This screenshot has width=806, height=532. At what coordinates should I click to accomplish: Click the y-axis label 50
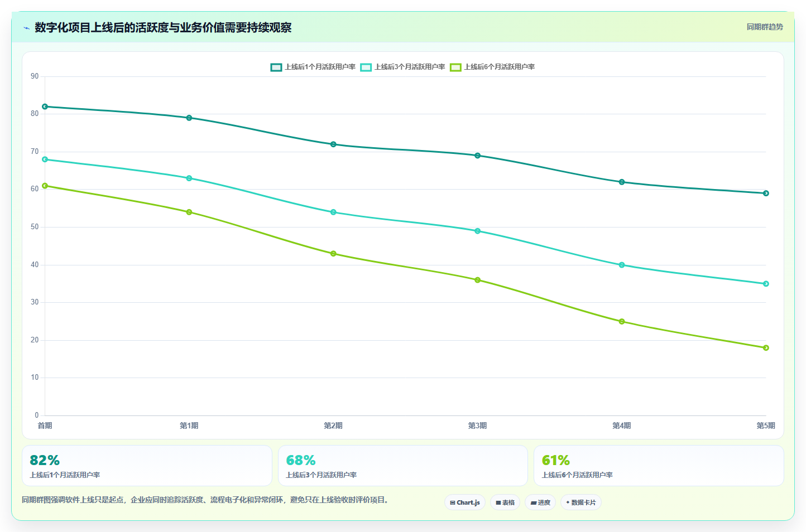pyautogui.click(x=35, y=227)
